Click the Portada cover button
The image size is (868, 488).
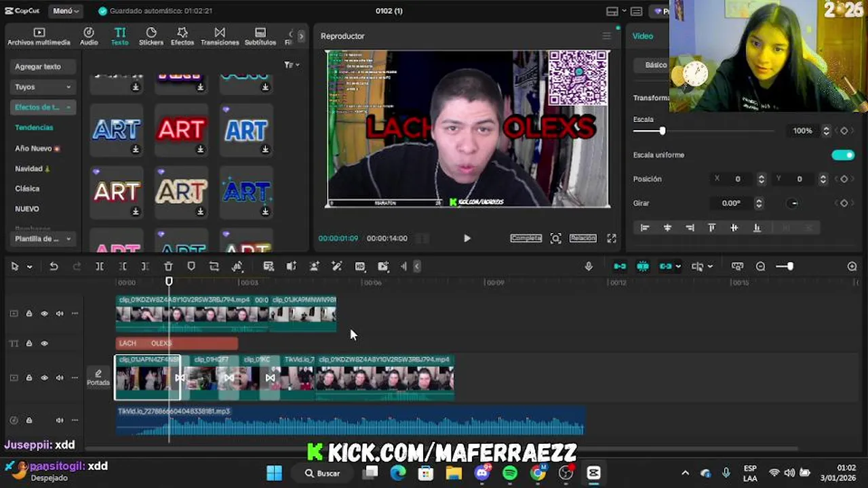(98, 378)
